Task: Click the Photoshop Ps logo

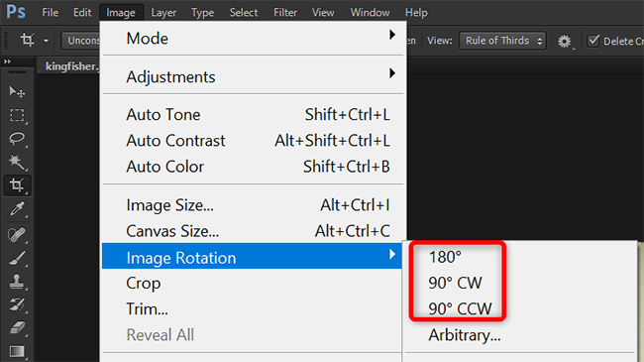Action: pyautogui.click(x=16, y=12)
